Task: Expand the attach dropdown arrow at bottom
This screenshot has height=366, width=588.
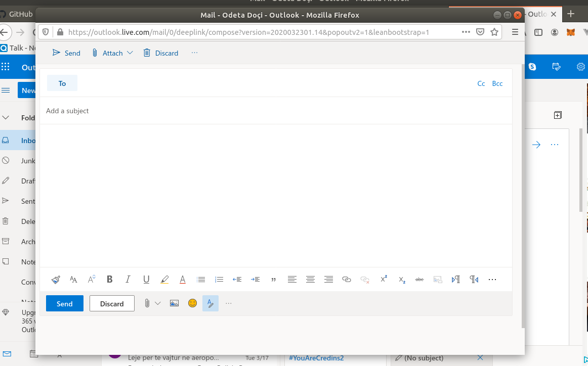Action: tap(158, 303)
